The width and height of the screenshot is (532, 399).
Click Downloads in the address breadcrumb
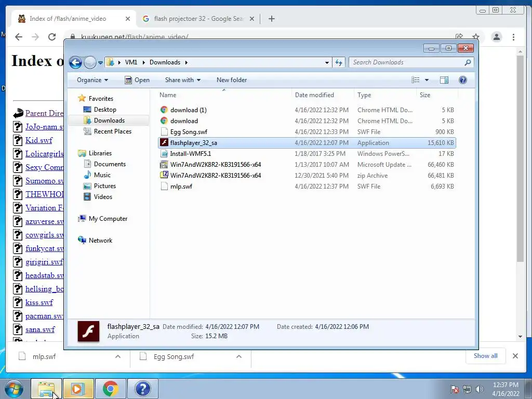click(165, 62)
